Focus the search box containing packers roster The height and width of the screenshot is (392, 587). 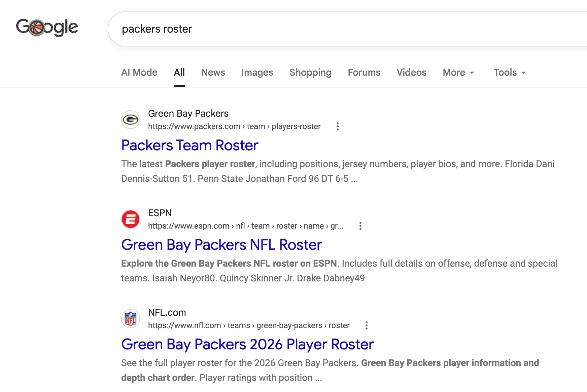click(347, 29)
